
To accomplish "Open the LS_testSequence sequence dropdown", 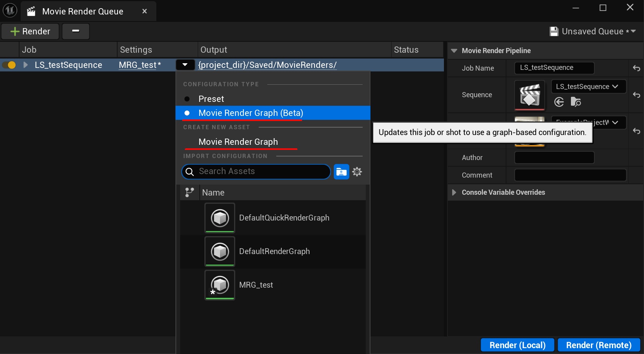I will (588, 87).
